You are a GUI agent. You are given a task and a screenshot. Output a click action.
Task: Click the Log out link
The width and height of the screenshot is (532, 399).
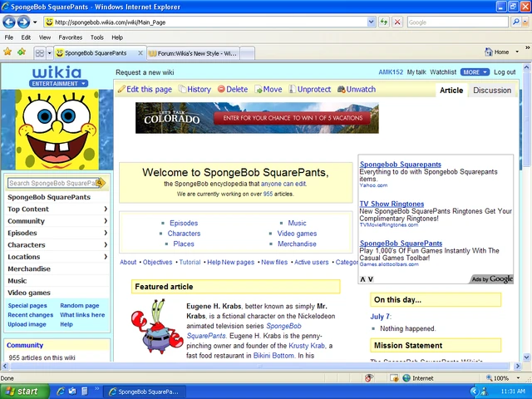pos(505,72)
